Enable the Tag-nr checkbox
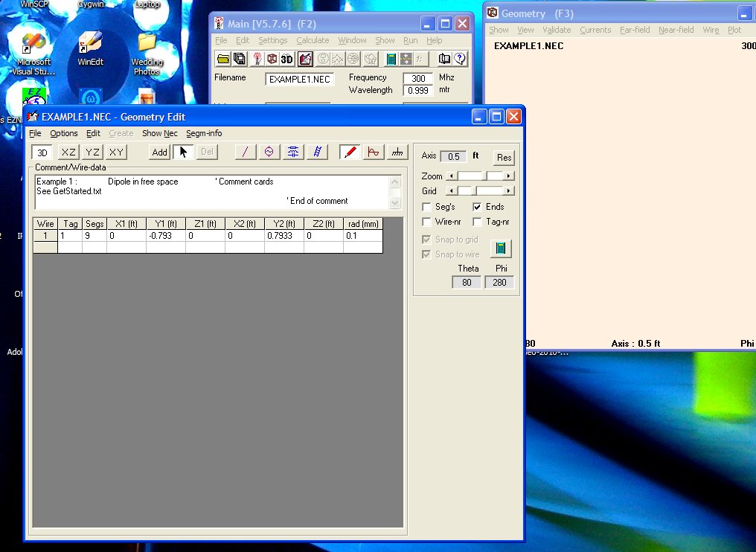The width and height of the screenshot is (756, 552). click(477, 222)
